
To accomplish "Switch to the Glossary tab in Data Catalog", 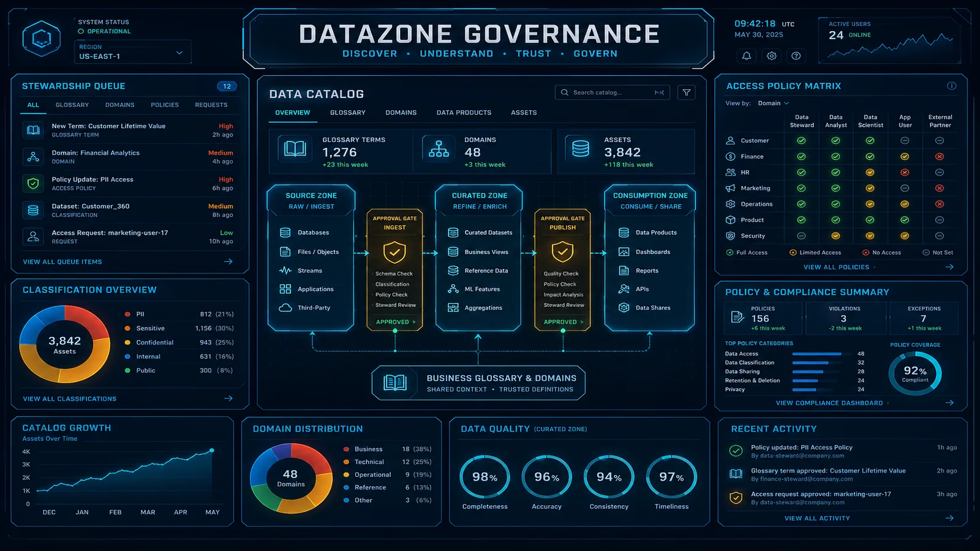I will pyautogui.click(x=347, y=113).
